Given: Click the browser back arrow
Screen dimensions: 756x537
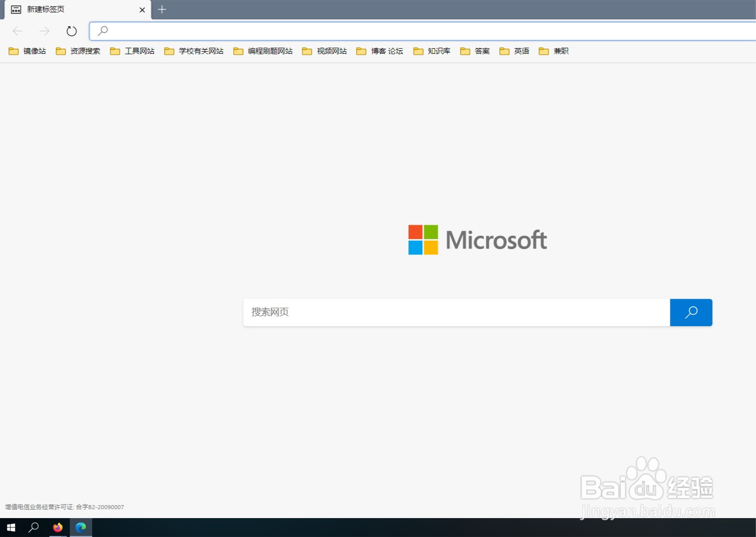Looking at the screenshot, I should click(17, 31).
